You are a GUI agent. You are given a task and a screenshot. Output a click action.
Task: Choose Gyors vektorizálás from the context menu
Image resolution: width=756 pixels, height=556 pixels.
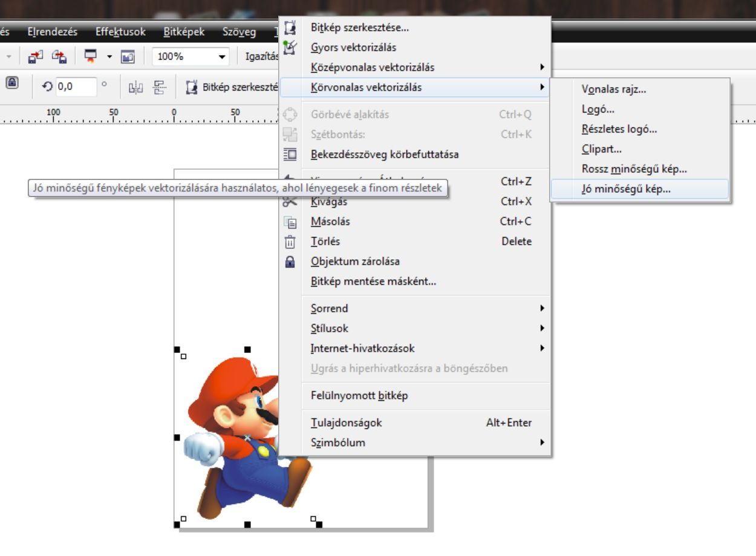point(414,47)
